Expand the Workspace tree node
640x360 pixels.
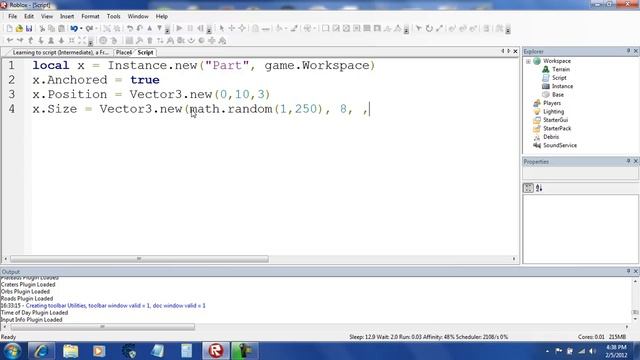coord(528,61)
